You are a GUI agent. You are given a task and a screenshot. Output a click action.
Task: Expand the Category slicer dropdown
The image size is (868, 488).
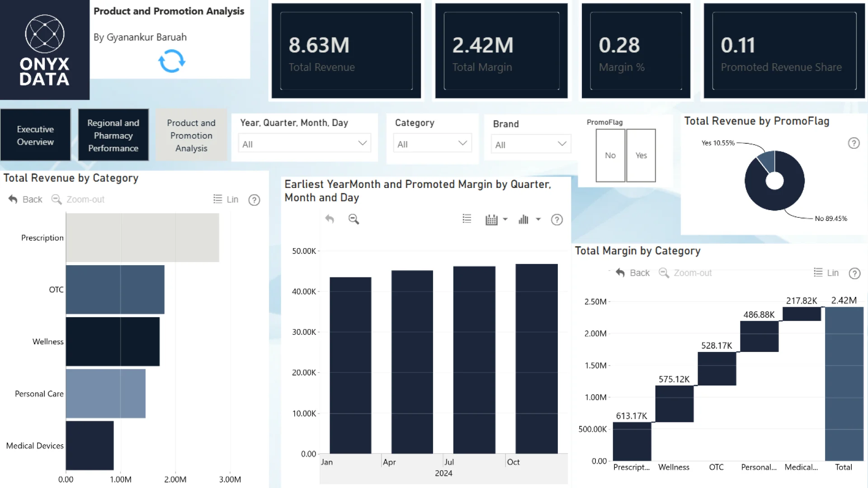point(432,144)
